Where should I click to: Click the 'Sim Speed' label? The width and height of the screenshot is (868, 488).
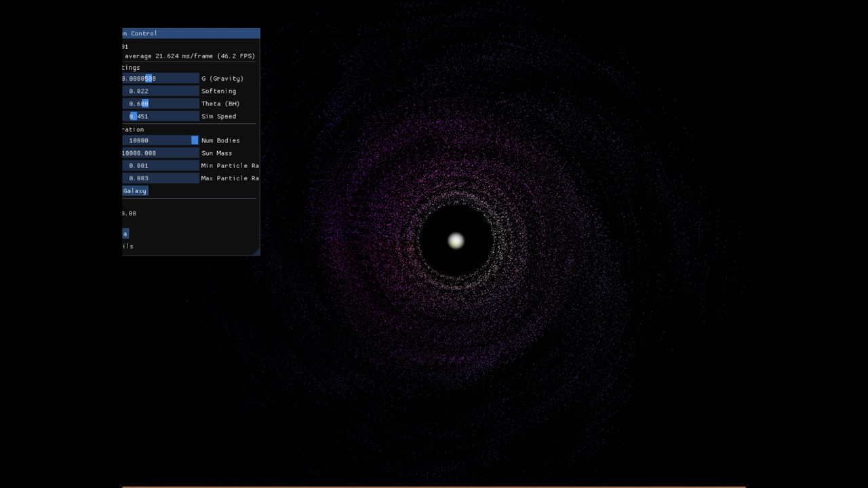pyautogui.click(x=218, y=117)
